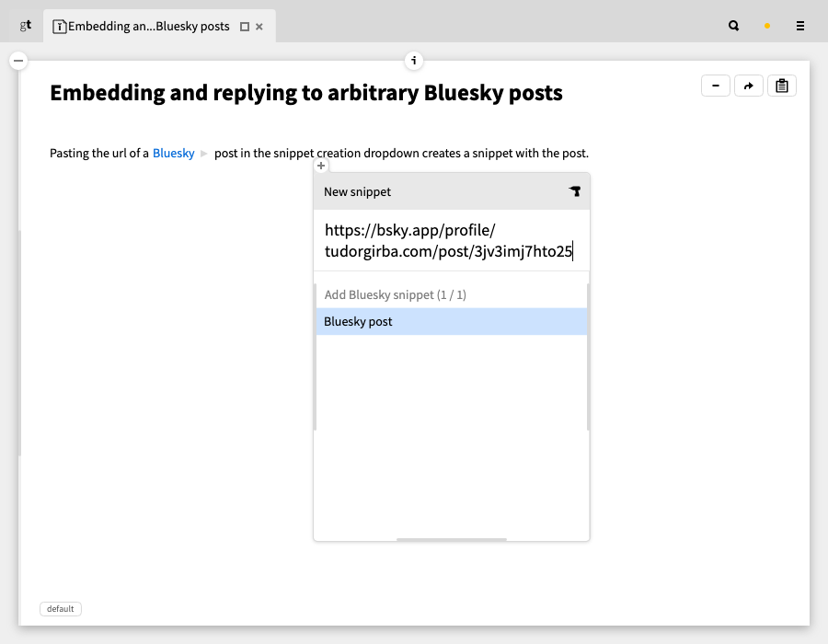Click the New snippet header label
Image resolution: width=828 pixels, height=644 pixels.
358,191
